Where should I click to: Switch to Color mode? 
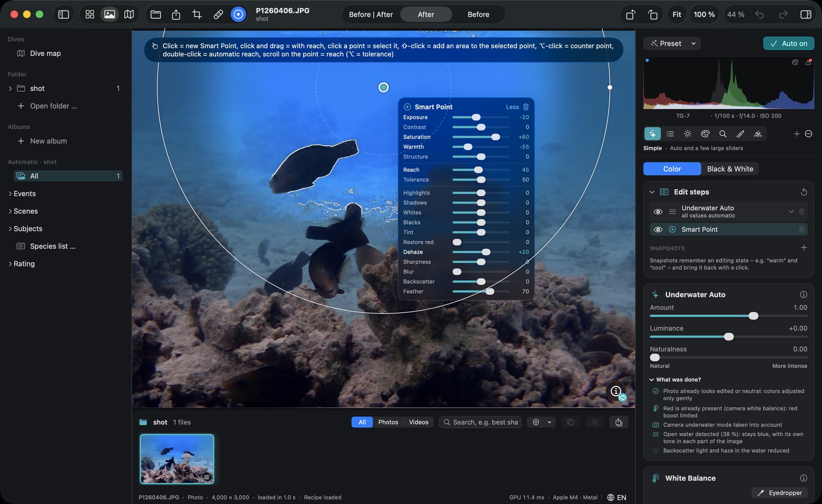[672, 169]
